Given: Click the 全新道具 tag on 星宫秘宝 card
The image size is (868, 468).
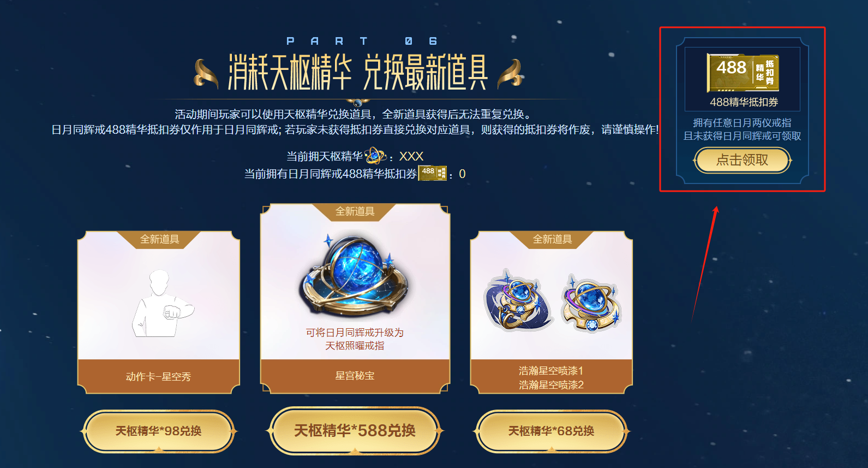Looking at the screenshot, I should tap(355, 211).
